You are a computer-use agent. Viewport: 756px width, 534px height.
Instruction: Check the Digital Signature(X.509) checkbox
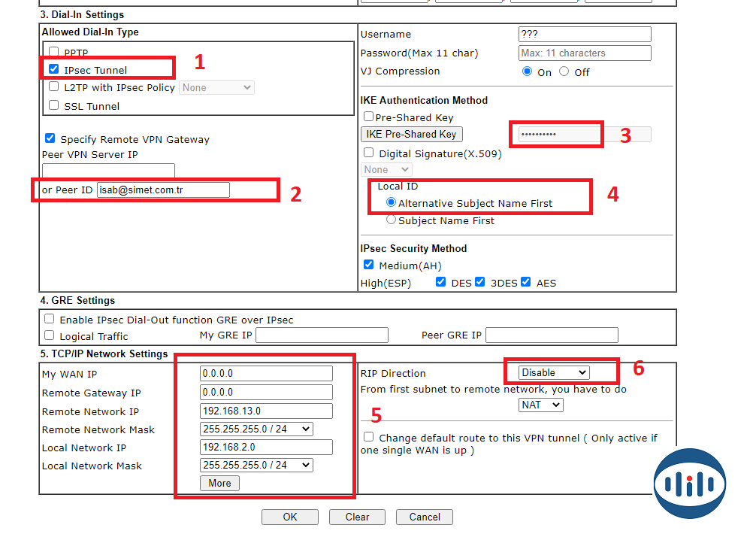[x=368, y=153]
